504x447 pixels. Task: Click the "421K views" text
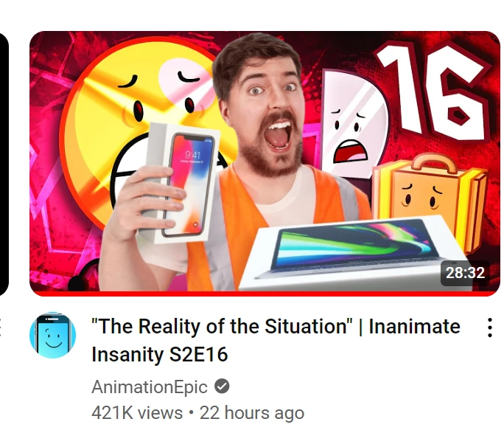[137, 413]
